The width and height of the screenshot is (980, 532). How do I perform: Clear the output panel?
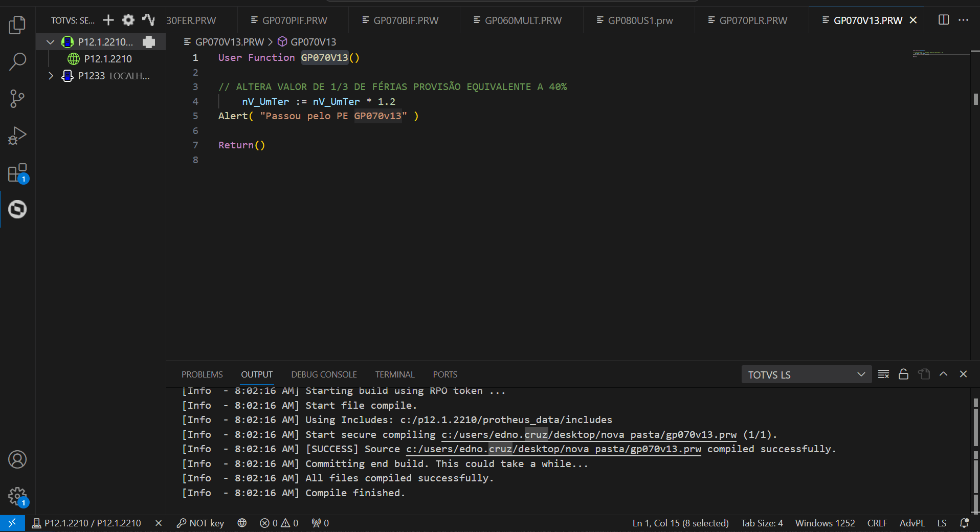pos(883,374)
